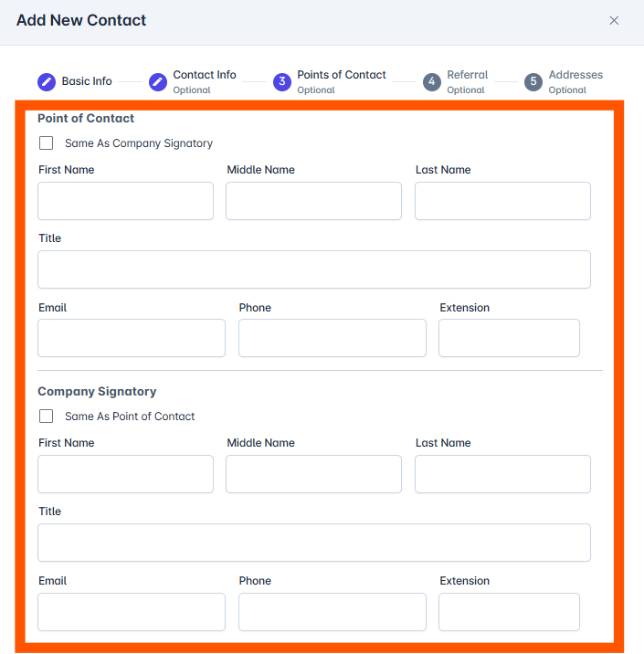This screenshot has height=654, width=644.
Task: Check Same As Company Signatory box
Action: (x=46, y=142)
